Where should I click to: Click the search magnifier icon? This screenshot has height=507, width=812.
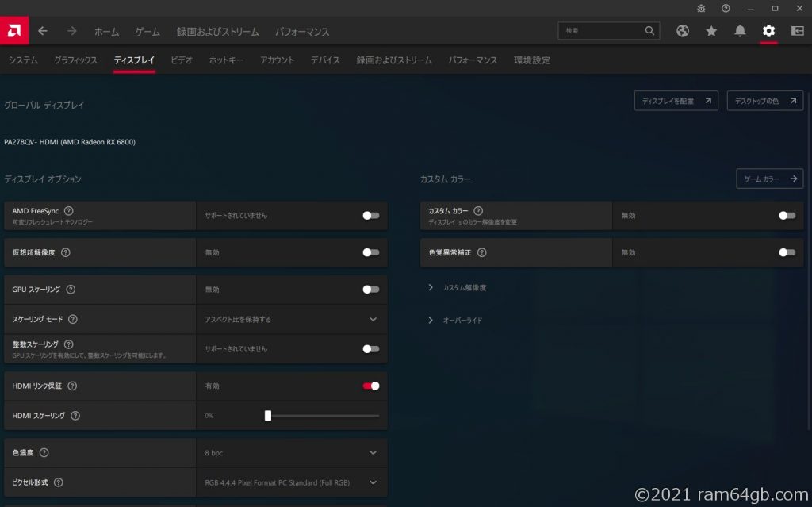click(649, 31)
